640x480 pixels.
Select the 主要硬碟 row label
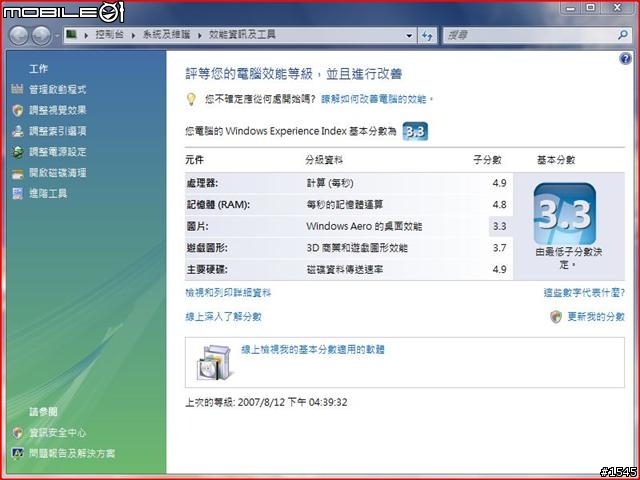[207, 269]
